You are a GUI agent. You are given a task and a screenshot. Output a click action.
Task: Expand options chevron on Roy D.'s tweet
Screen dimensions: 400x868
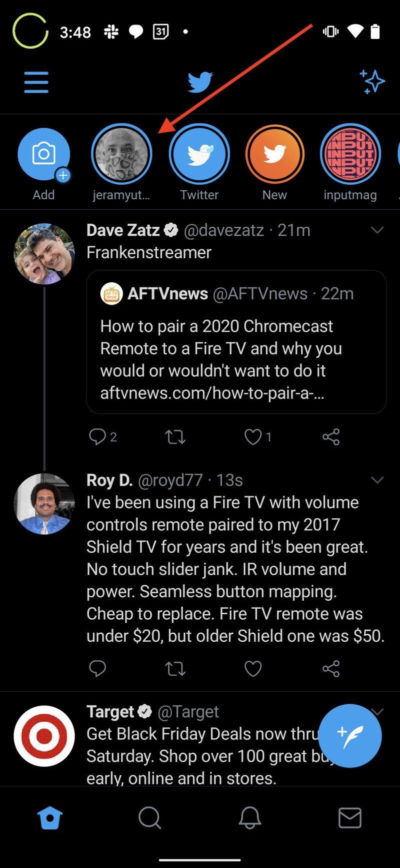(x=377, y=480)
